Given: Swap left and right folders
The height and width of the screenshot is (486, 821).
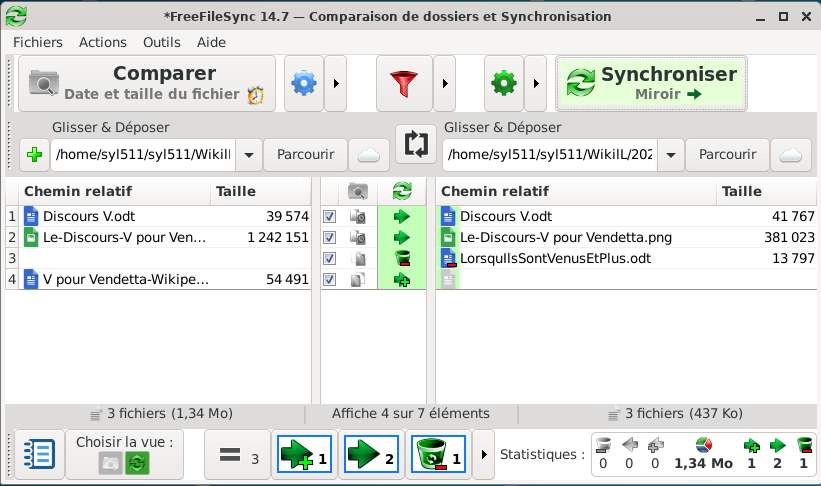Looking at the screenshot, I should 415,143.
